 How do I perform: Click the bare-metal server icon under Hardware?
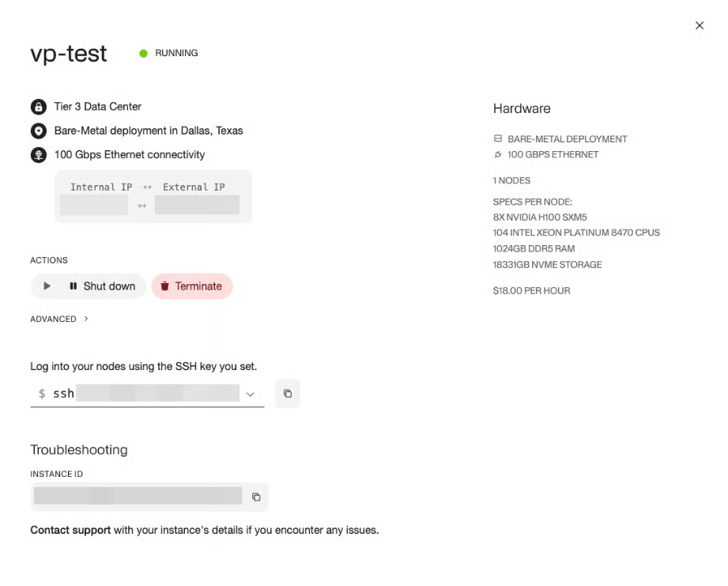(x=498, y=139)
